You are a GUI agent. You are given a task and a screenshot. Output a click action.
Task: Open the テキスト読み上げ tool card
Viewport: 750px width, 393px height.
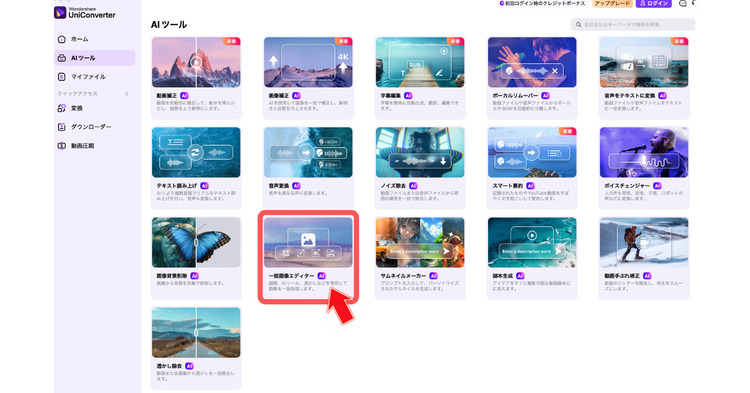[196, 167]
